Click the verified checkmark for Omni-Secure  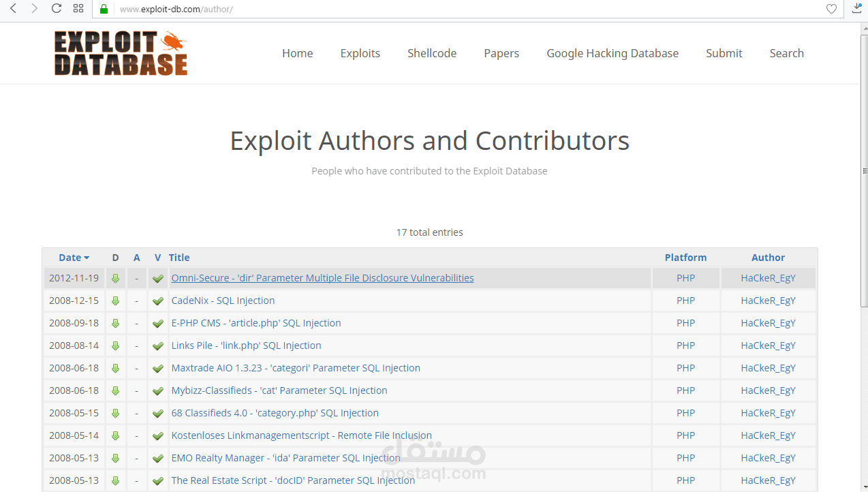pyautogui.click(x=158, y=278)
